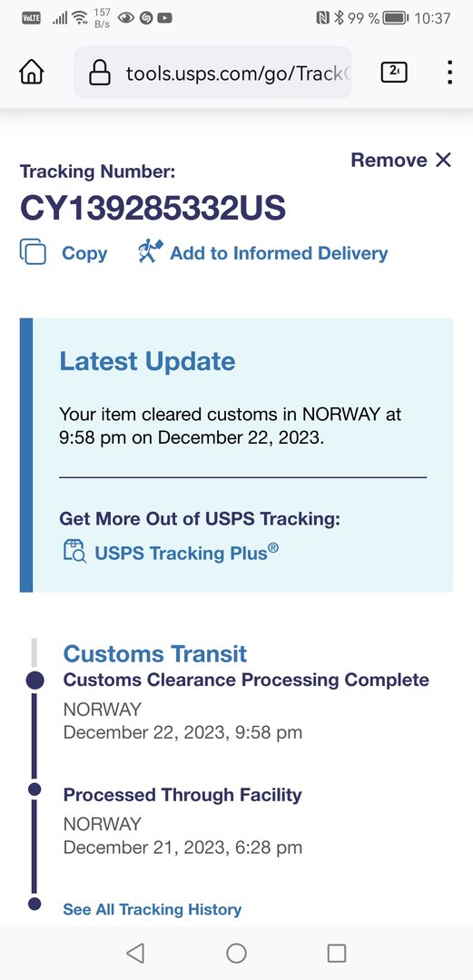Tap the X icon beside Remove
473x980 pixels.
pos(443,160)
